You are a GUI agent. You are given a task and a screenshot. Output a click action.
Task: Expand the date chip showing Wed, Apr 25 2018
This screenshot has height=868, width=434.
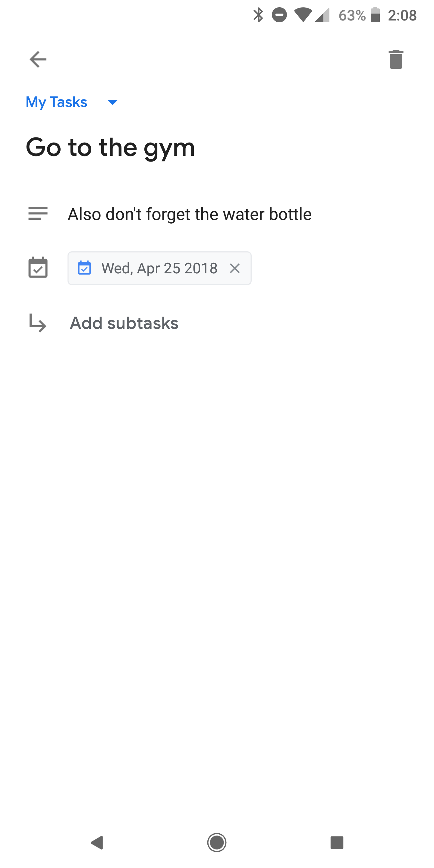(159, 268)
